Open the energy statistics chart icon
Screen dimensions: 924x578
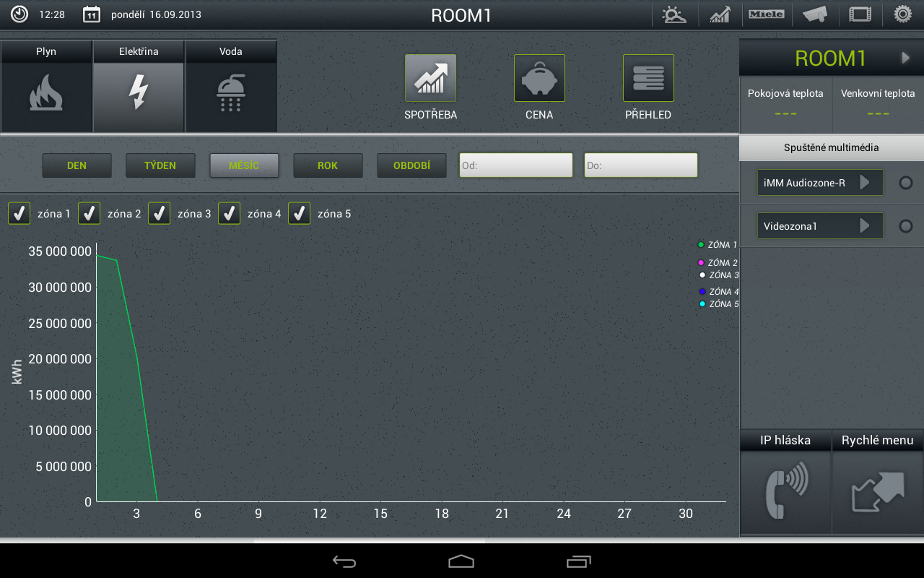pyautogui.click(x=720, y=14)
